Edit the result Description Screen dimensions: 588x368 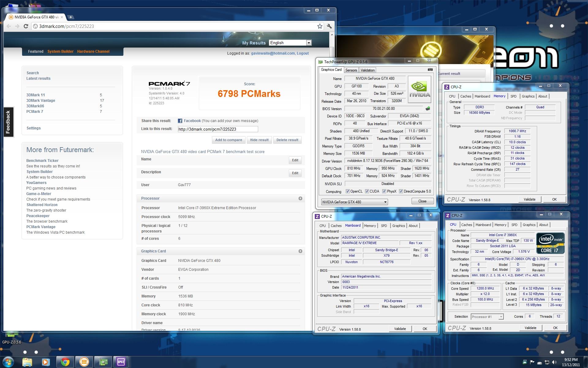coord(295,173)
